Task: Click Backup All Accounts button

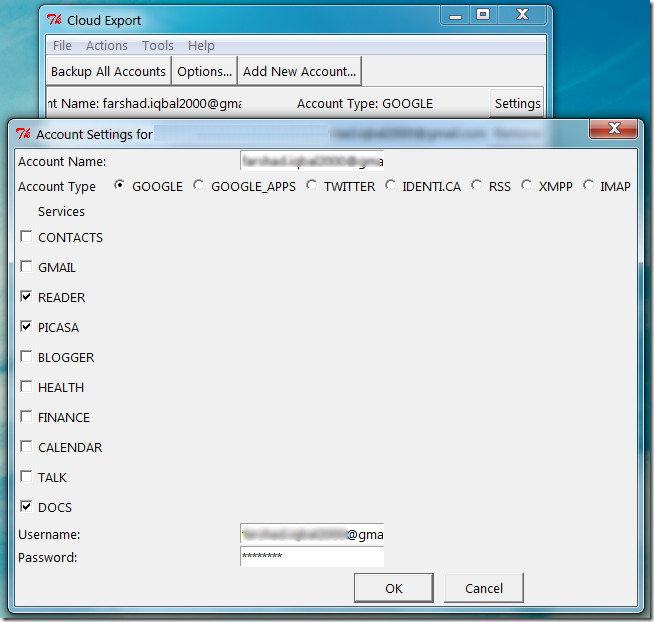Action: click(x=108, y=71)
